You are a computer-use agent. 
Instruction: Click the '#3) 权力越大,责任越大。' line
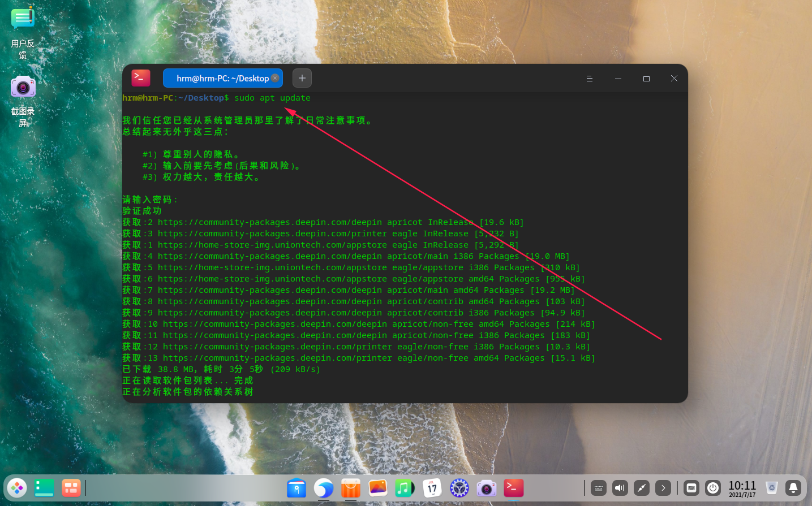point(201,177)
